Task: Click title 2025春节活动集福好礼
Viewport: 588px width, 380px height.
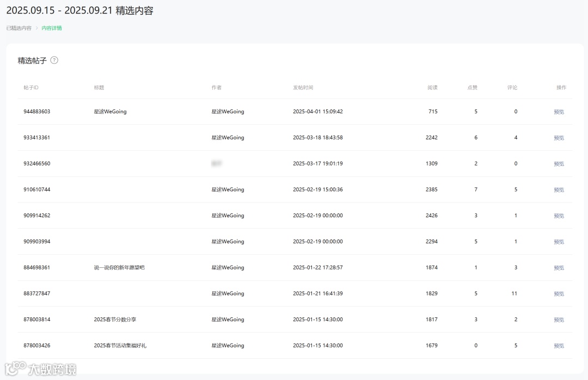Action: click(x=120, y=345)
